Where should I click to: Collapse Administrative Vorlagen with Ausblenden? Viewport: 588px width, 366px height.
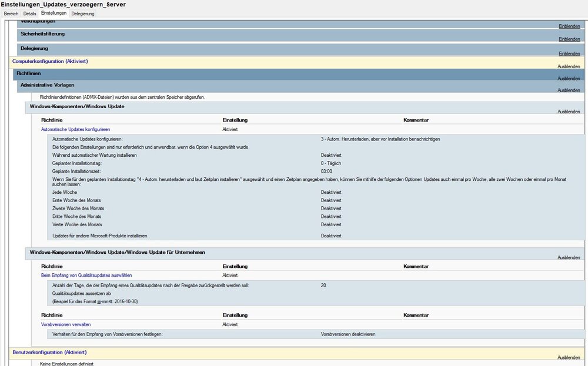click(569, 90)
